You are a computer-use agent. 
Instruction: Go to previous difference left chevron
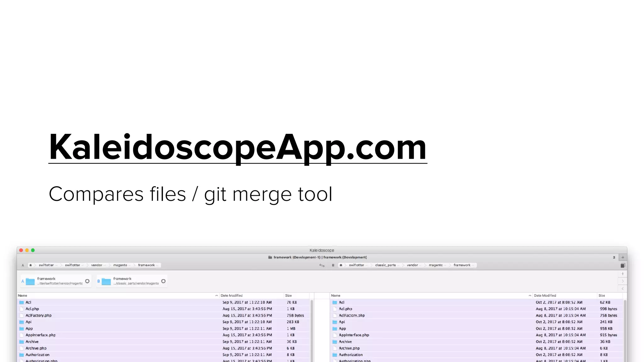[x=623, y=288]
